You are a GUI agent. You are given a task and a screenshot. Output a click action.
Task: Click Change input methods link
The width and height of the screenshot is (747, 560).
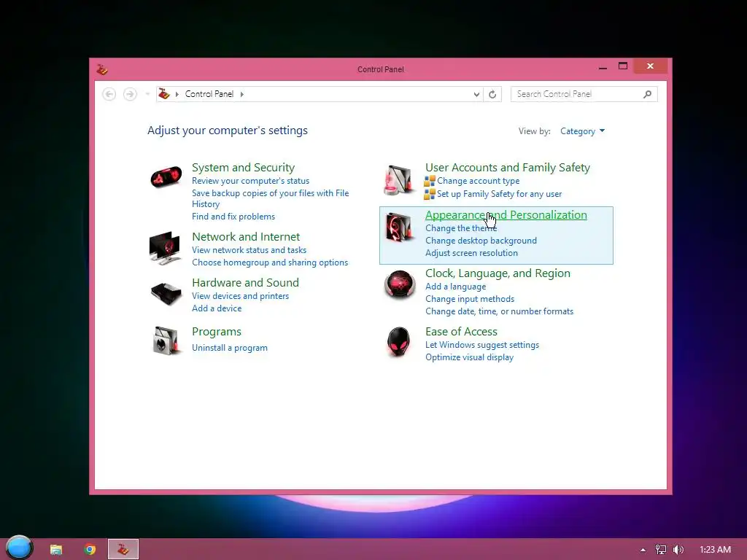470,299
